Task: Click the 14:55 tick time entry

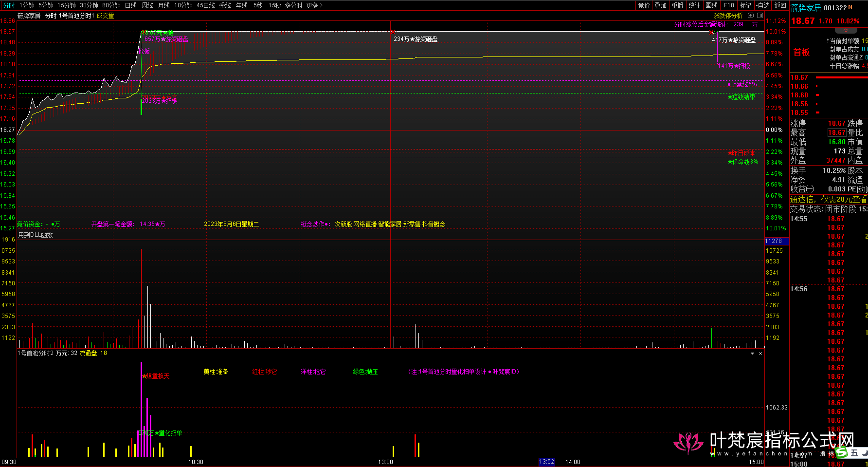Action: point(799,219)
